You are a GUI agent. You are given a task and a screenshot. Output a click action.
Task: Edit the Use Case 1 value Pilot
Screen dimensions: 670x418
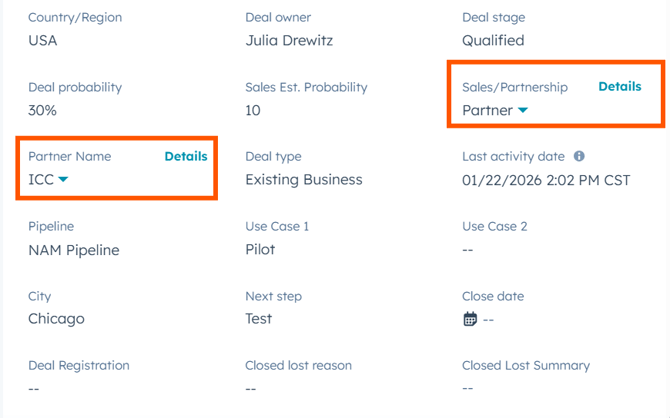click(x=260, y=250)
